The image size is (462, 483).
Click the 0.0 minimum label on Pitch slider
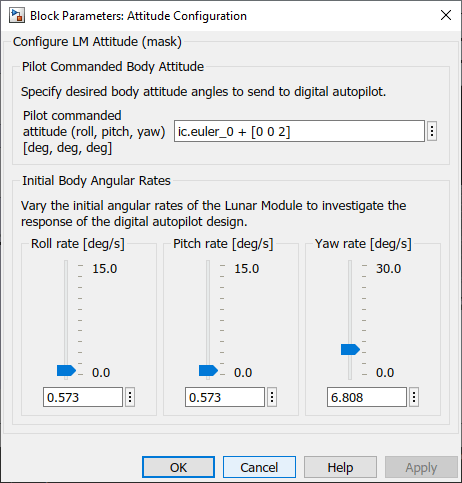click(243, 373)
